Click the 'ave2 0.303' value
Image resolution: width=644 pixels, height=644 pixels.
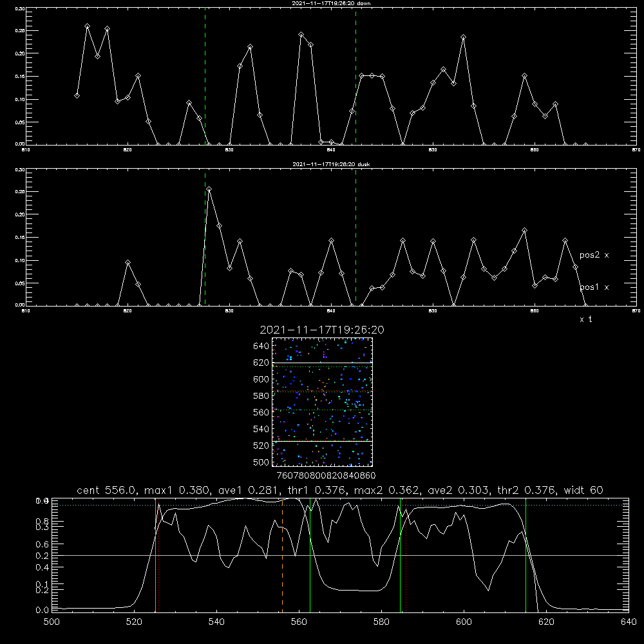[459, 490]
